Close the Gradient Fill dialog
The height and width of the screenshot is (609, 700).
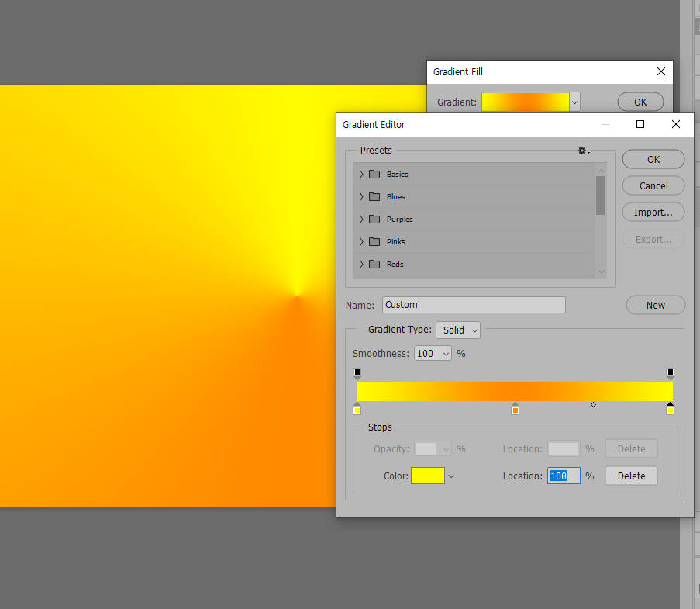point(661,71)
